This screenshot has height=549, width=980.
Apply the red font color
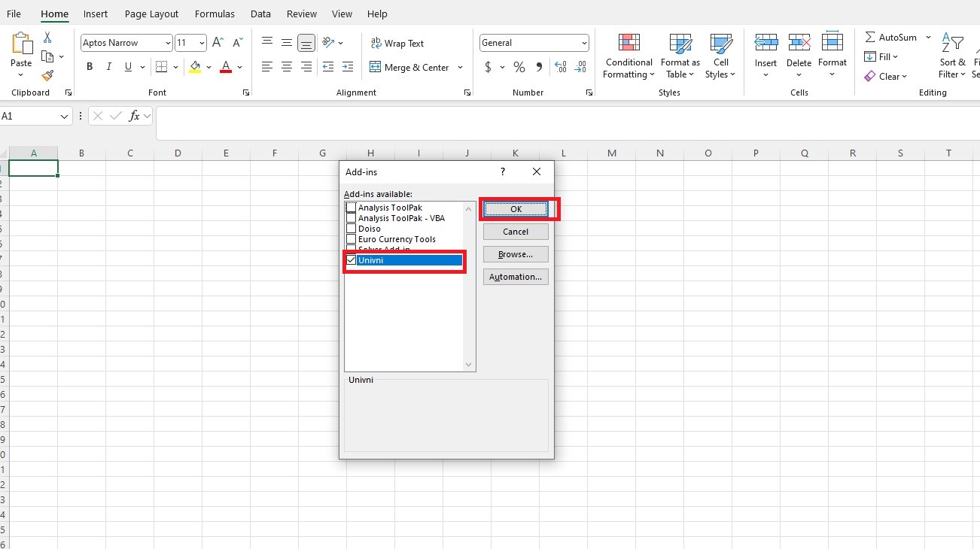226,67
